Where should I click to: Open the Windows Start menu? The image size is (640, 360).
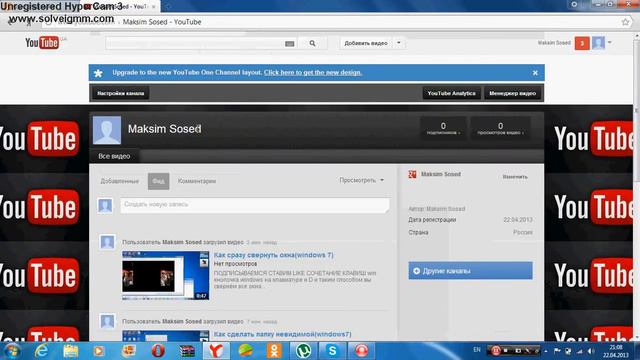pyautogui.click(x=12, y=351)
